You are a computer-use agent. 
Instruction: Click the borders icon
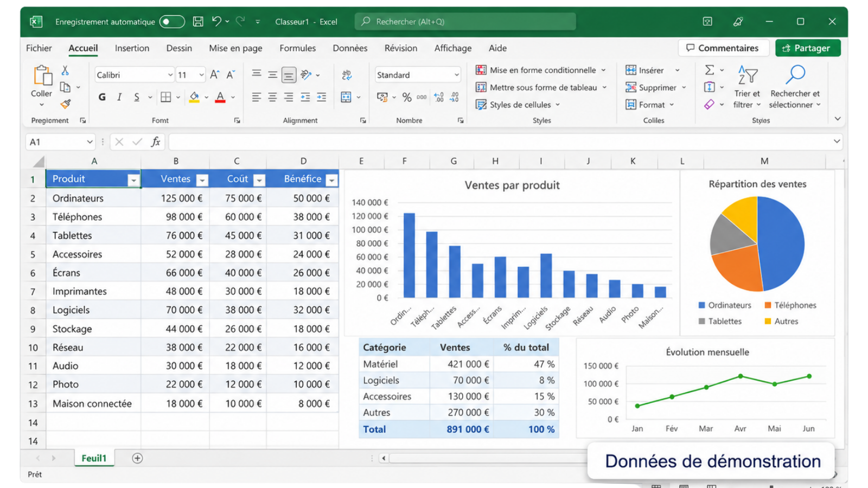point(166,97)
